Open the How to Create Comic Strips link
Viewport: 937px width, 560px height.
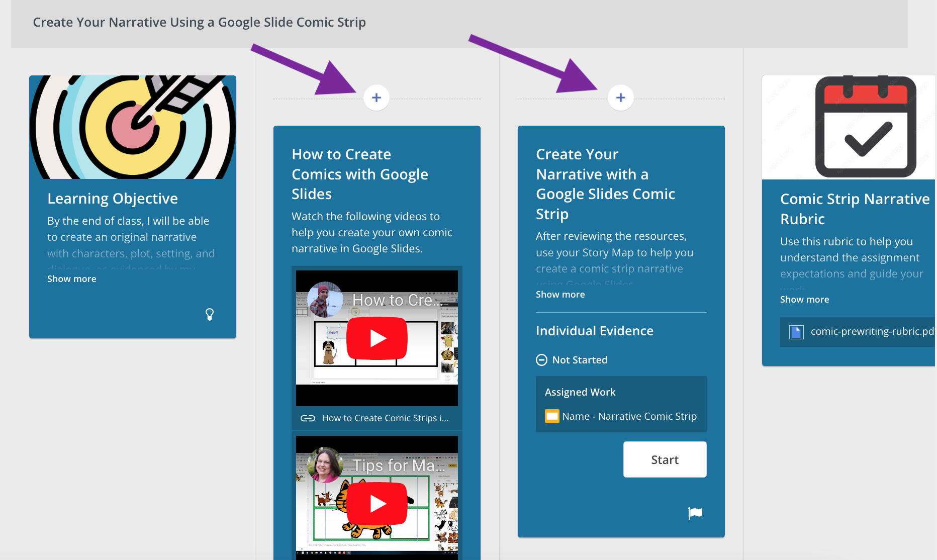[385, 418]
